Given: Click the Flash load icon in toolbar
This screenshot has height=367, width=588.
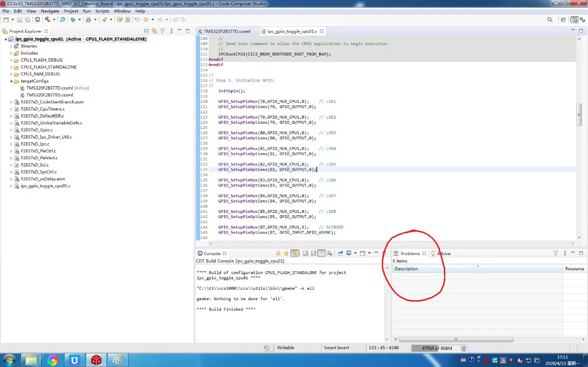Looking at the screenshot, I should [88, 19].
